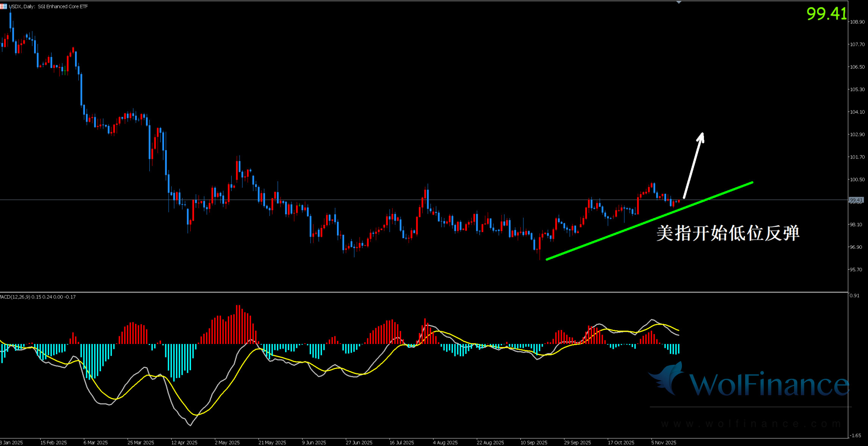Click the 108.90 price scale label
This screenshot has height=446, width=868.
pos(857,22)
